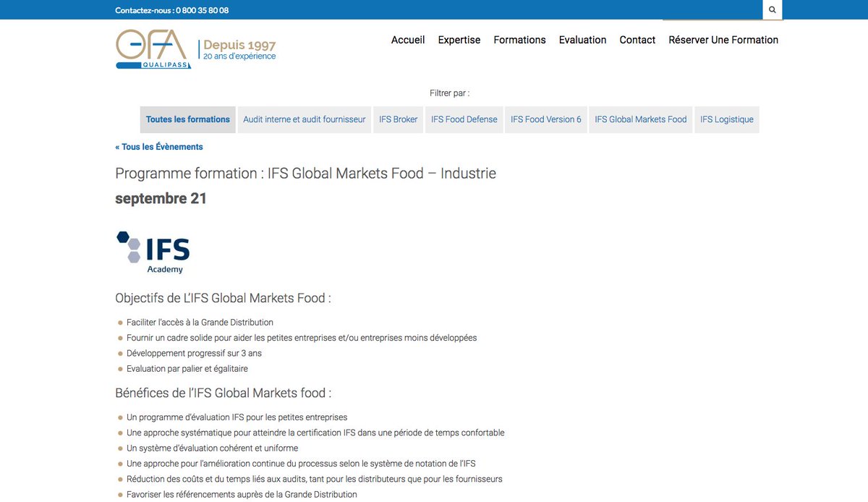Click bullet Evaluation par palier et égalitaire
868x502 pixels.
[x=187, y=369]
